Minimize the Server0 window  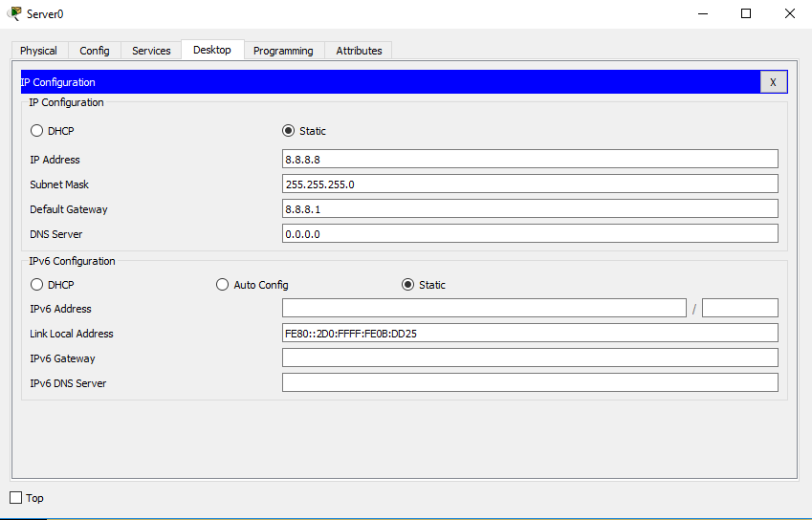tap(703, 13)
